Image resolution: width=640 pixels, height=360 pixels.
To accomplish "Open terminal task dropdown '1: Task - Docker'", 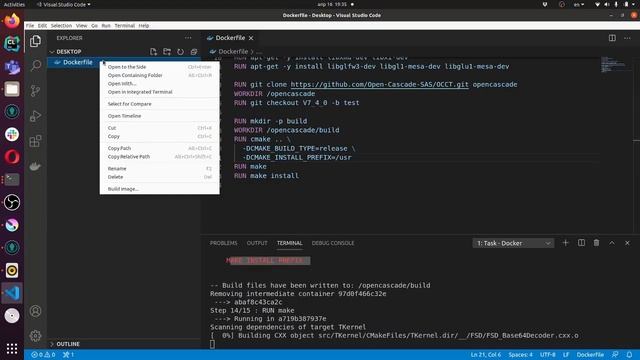I will coord(513,243).
